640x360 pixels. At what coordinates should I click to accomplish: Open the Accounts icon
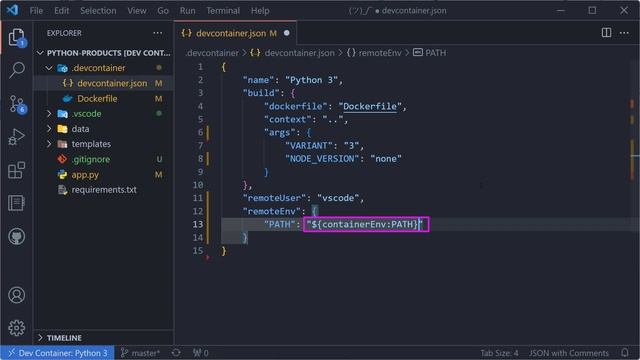[x=17, y=295]
